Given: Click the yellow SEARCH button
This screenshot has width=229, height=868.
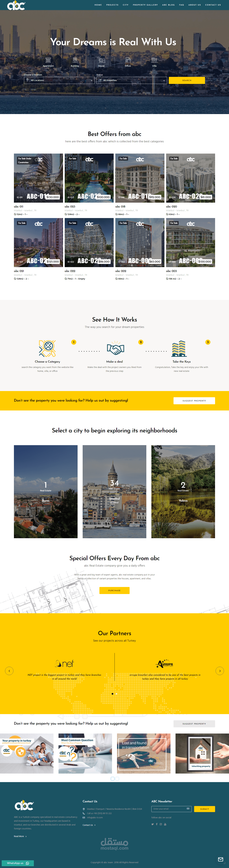Looking at the screenshot, I should 187,80.
